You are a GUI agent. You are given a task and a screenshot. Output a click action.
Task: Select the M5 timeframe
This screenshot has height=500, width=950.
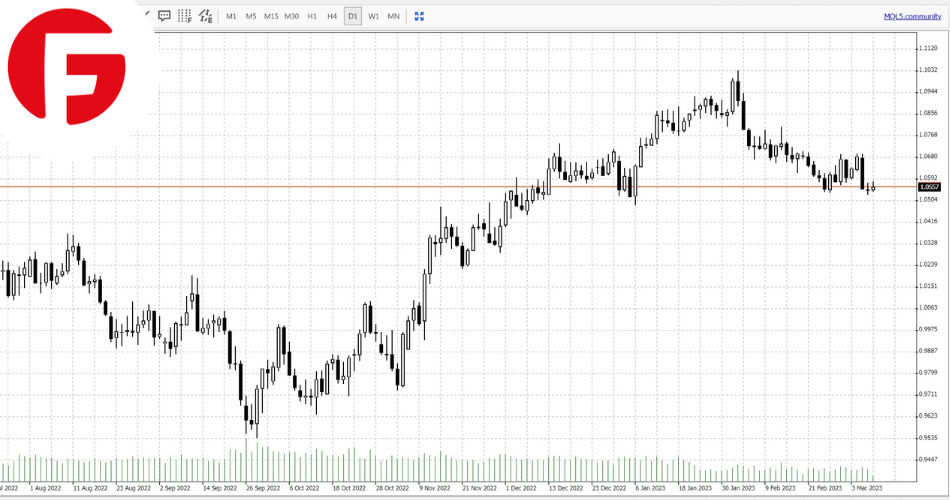coord(251,16)
